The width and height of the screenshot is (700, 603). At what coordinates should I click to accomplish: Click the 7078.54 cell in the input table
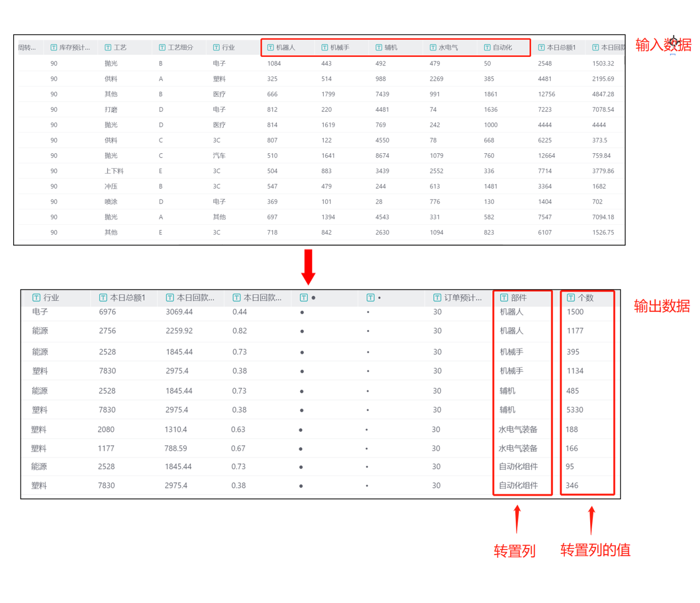(603, 110)
